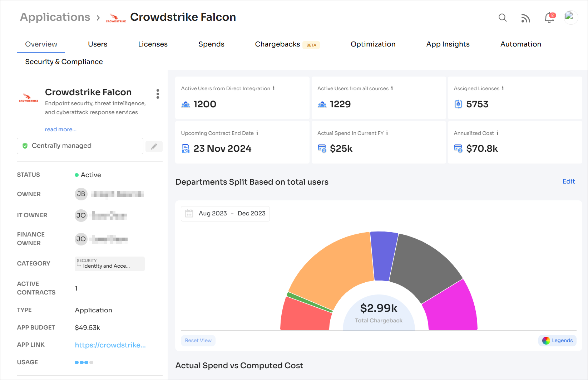This screenshot has height=380, width=588.
Task: Open the Aug 2023 - Dec 2023 date range picker
Action: click(x=225, y=214)
